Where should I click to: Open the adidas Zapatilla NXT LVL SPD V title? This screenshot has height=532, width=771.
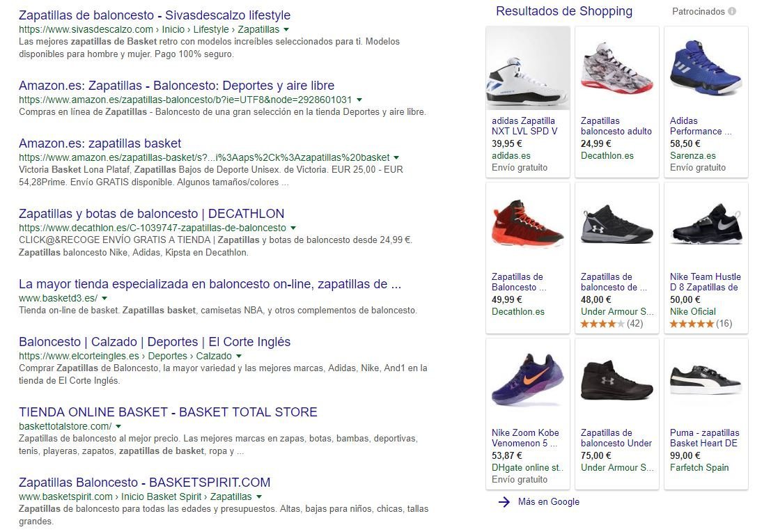[x=524, y=126]
